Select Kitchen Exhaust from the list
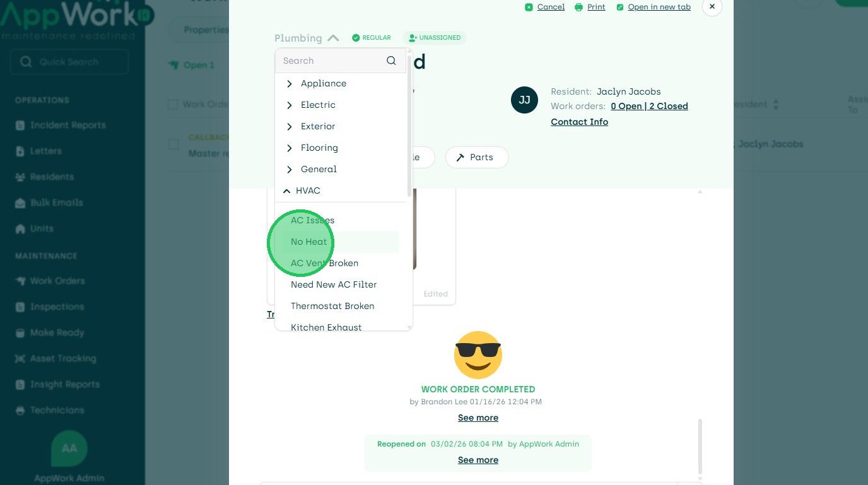 coord(326,327)
